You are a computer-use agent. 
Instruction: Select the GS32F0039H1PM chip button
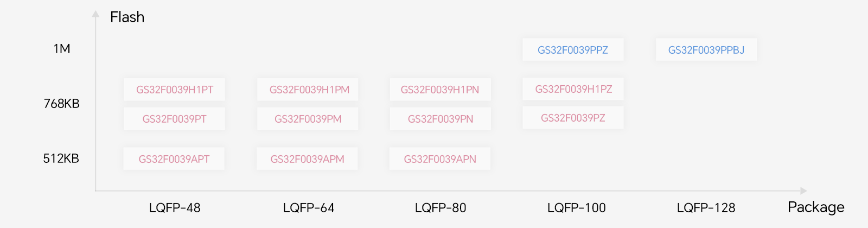(x=308, y=90)
